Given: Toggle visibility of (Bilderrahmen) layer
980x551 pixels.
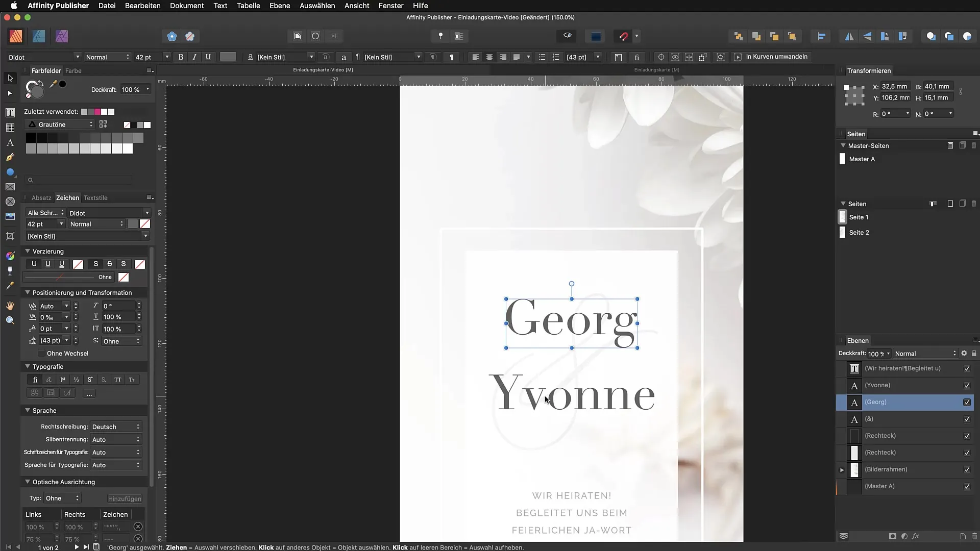Looking at the screenshot, I should point(967,470).
